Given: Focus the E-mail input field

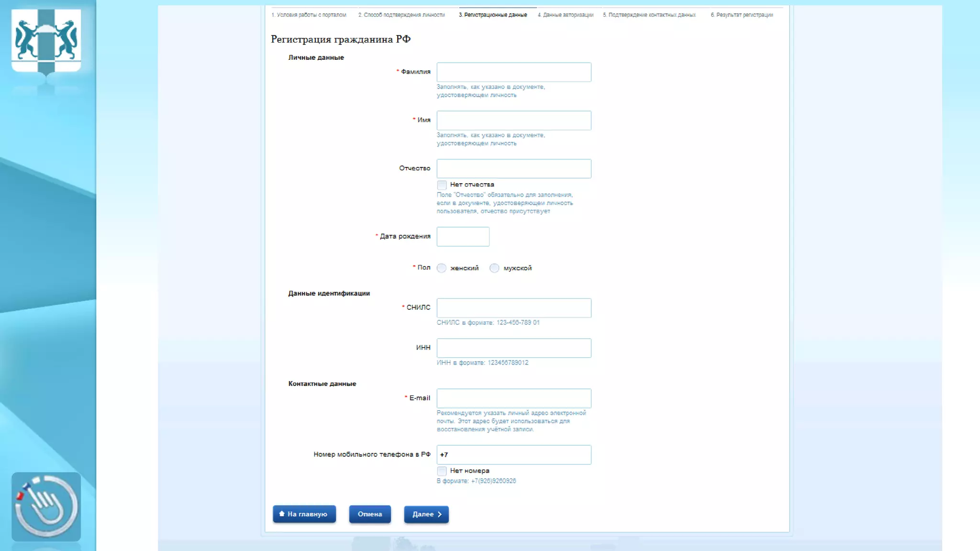Looking at the screenshot, I should pyautogui.click(x=513, y=398).
